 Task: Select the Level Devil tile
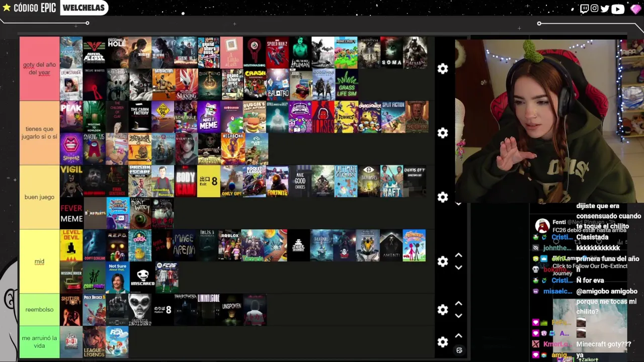[71, 245]
